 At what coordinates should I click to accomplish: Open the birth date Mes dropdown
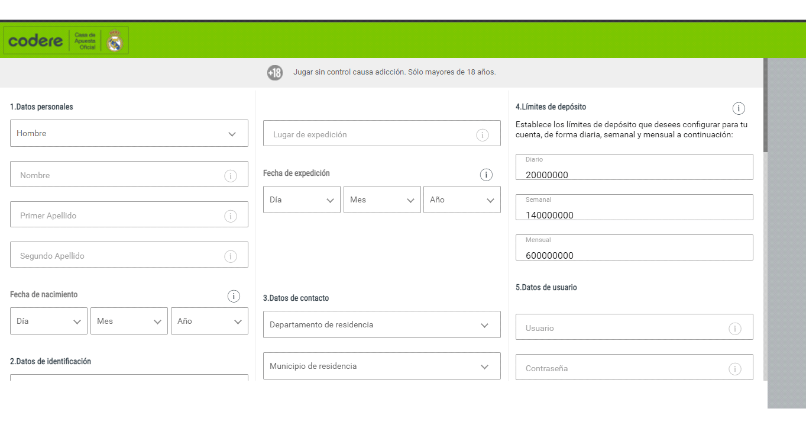click(x=129, y=321)
